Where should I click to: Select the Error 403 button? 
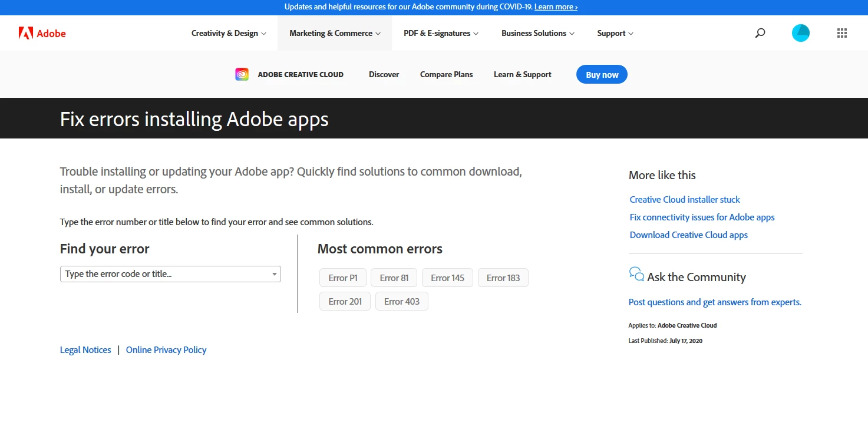point(402,301)
